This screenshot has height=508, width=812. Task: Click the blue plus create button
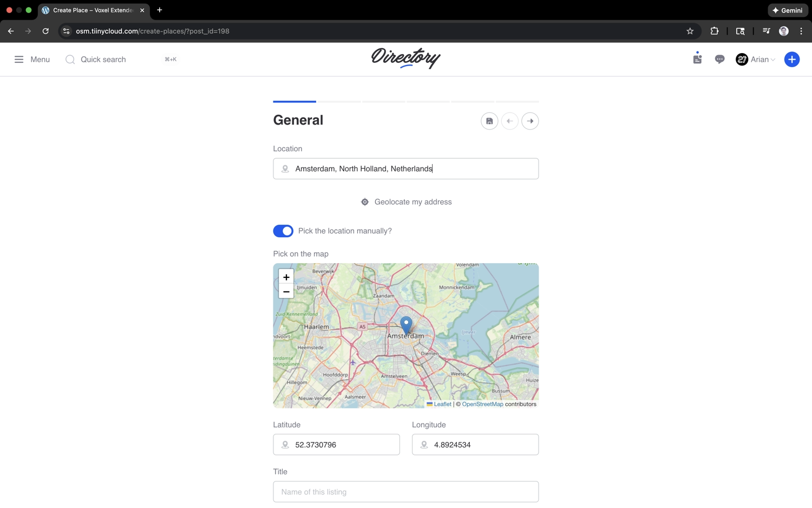pyautogui.click(x=791, y=60)
